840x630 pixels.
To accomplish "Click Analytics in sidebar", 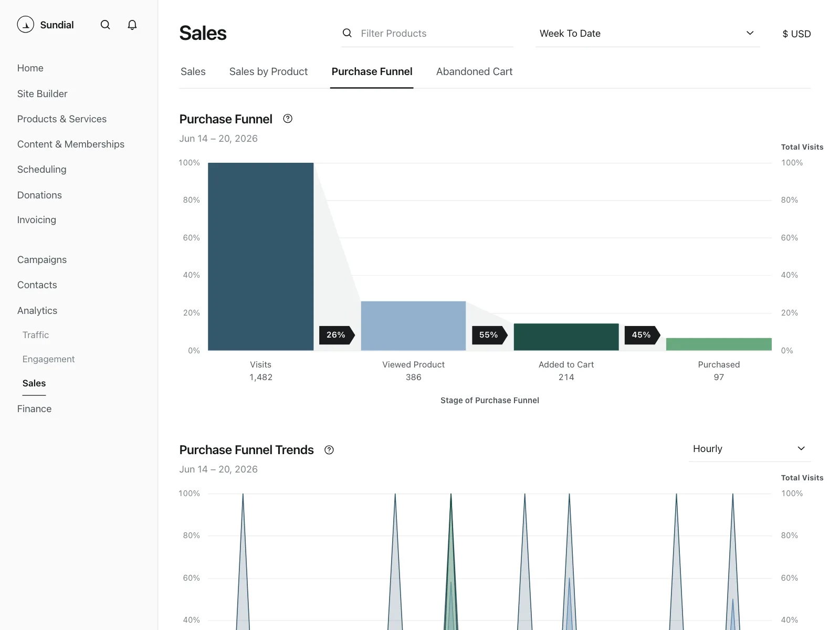I will coord(37,311).
